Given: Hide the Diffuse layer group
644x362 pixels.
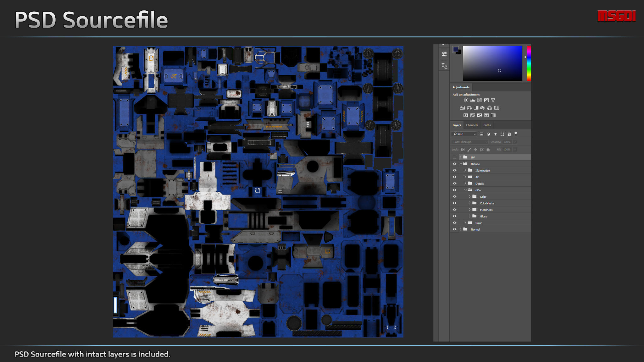Looking at the screenshot, I should [x=454, y=164].
